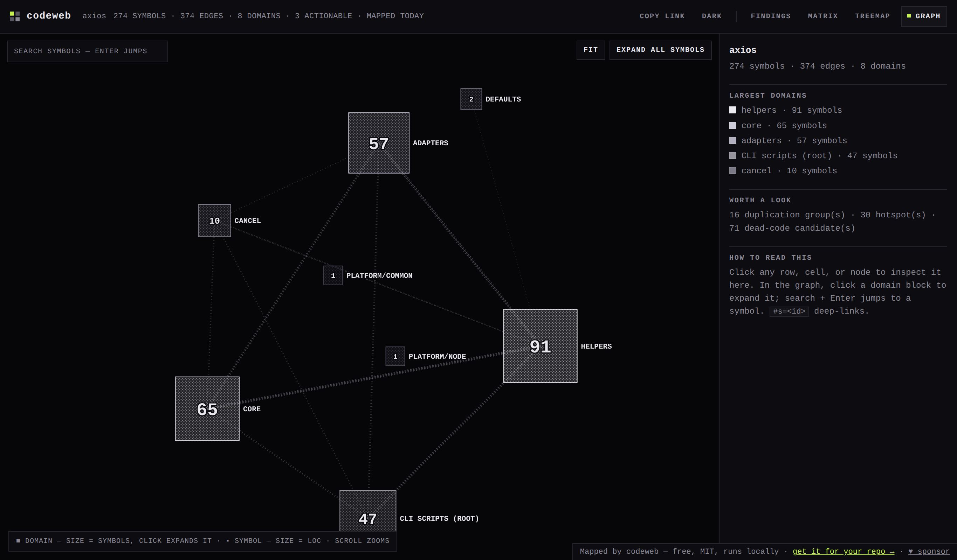Switch to the MATRIX view
957x560 pixels.
pyautogui.click(x=822, y=16)
